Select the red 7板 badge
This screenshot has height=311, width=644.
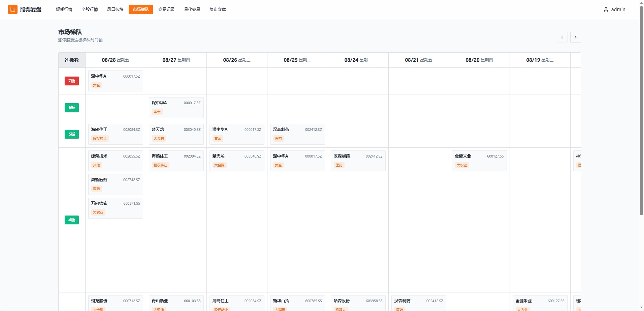pos(72,81)
